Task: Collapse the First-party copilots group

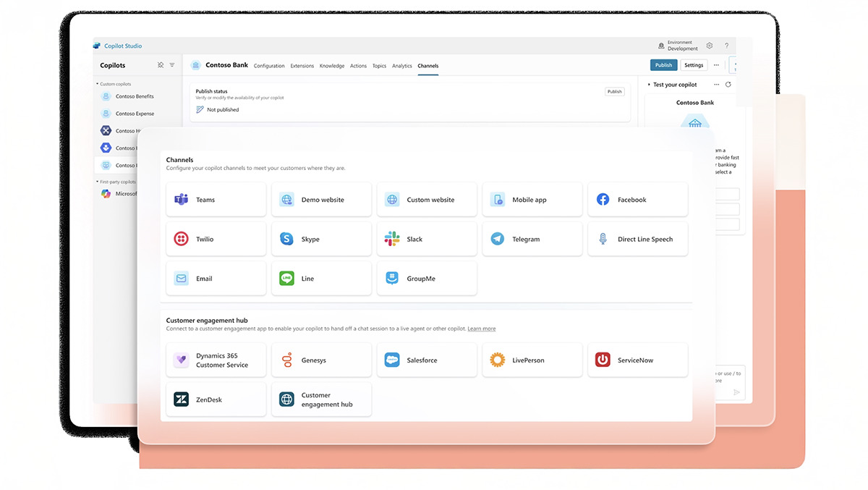Action: pyautogui.click(x=98, y=182)
